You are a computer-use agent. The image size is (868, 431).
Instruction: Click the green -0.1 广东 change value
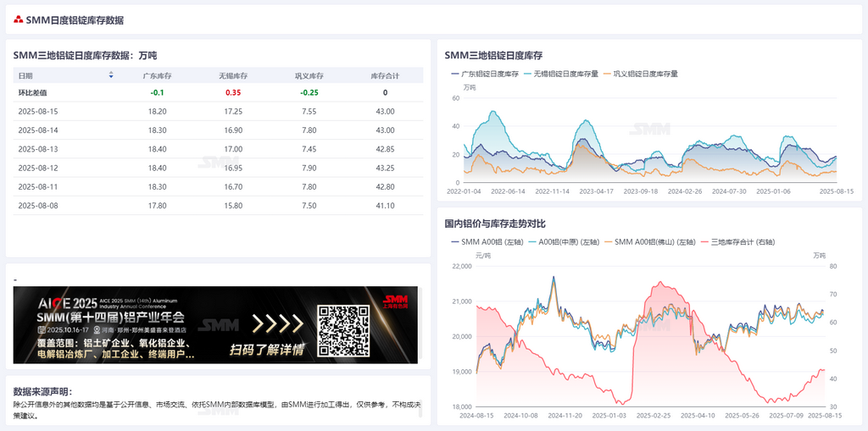[157, 92]
